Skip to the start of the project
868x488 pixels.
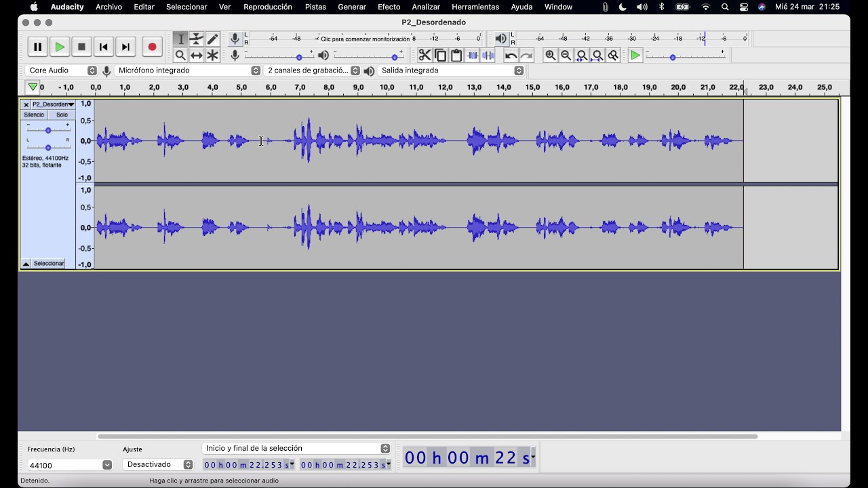click(x=103, y=47)
